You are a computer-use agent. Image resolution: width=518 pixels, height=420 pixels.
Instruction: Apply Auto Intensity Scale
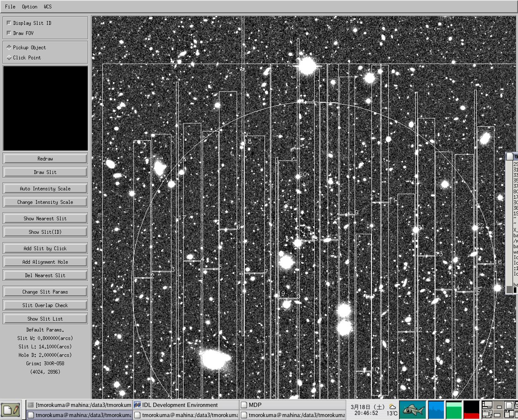point(45,189)
